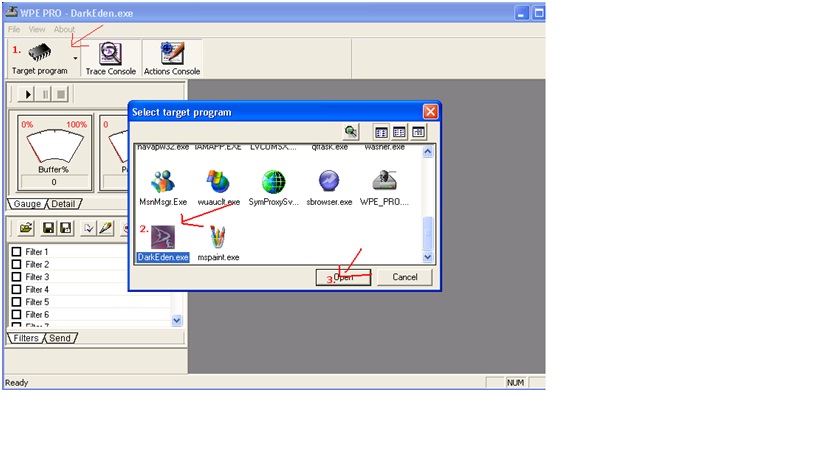Image resolution: width=819 pixels, height=460 pixels.
Task: Click the Cancel button in dialog
Action: [x=405, y=277]
